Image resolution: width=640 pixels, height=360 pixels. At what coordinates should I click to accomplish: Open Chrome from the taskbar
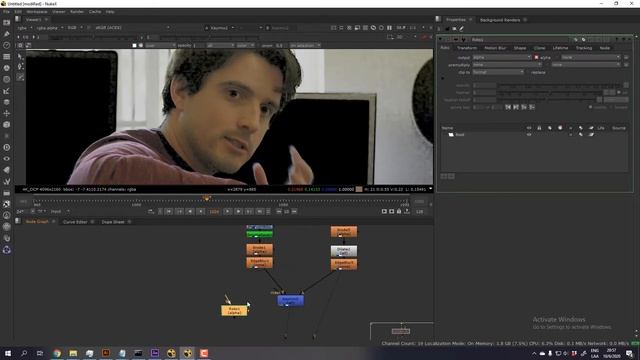click(x=57, y=353)
